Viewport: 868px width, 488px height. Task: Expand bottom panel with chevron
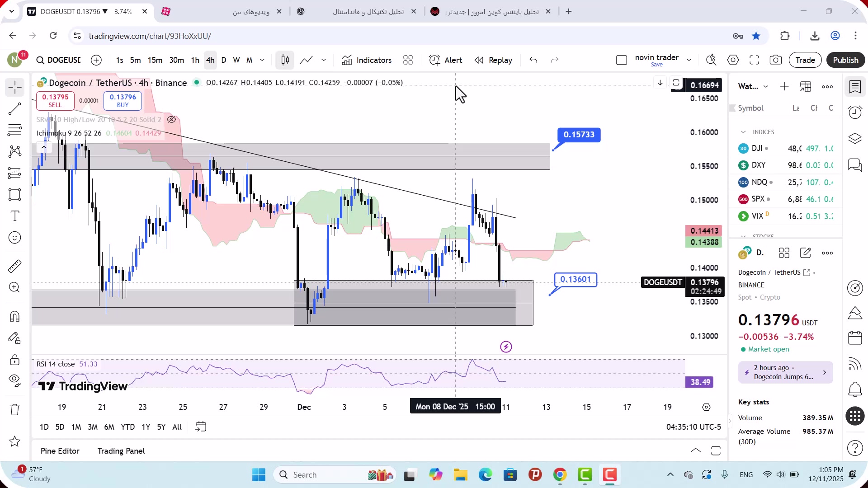point(696,451)
